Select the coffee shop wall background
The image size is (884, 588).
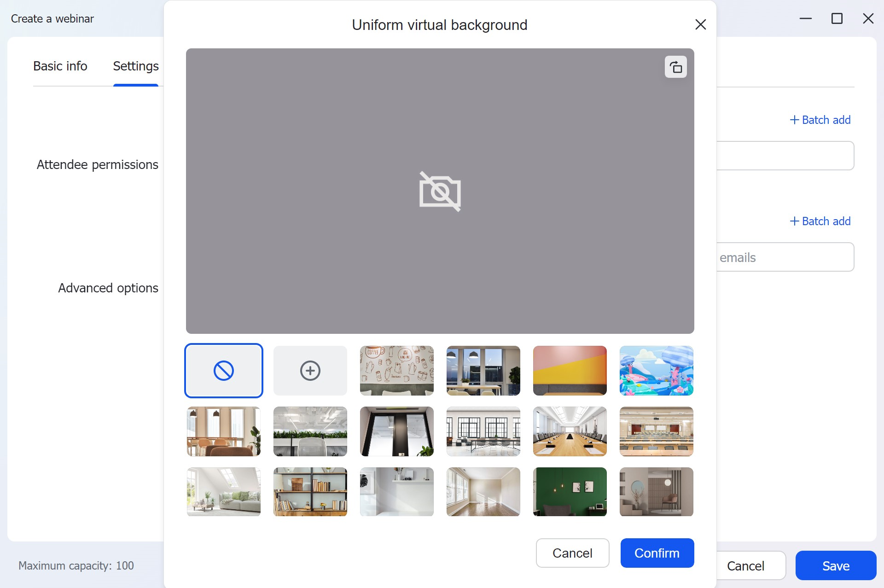[396, 370]
